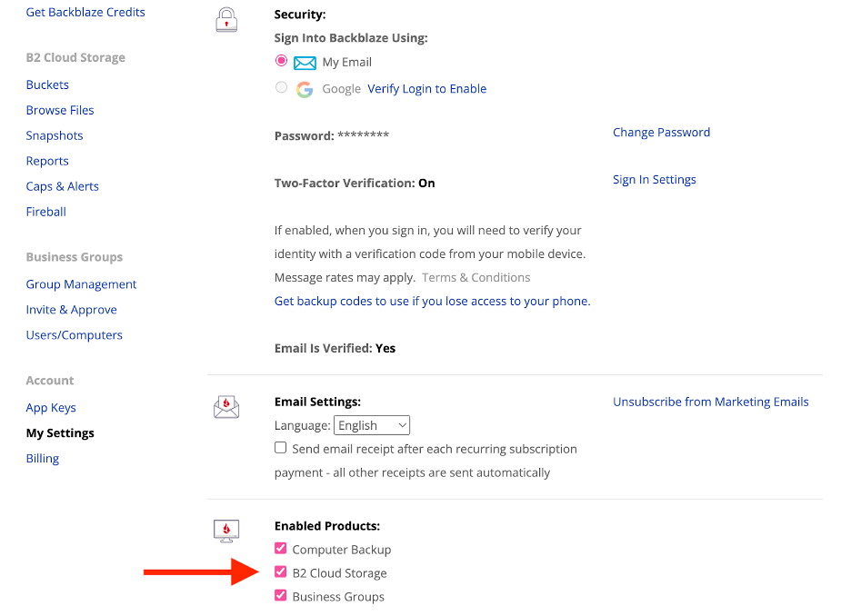
Task: Open Buckets in the sidebar
Action: coord(48,85)
